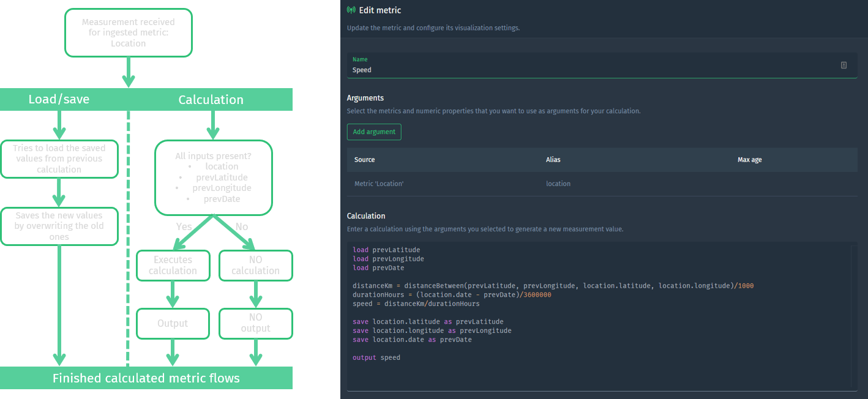Select the 'All inputs present?' decision box
Viewport: 868px width, 399px height.
click(x=213, y=177)
